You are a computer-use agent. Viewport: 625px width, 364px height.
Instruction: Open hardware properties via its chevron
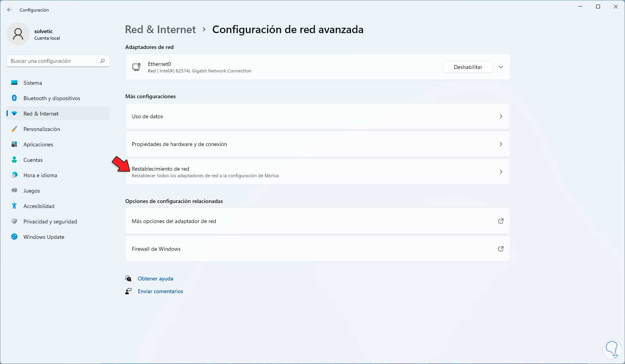[x=501, y=144]
